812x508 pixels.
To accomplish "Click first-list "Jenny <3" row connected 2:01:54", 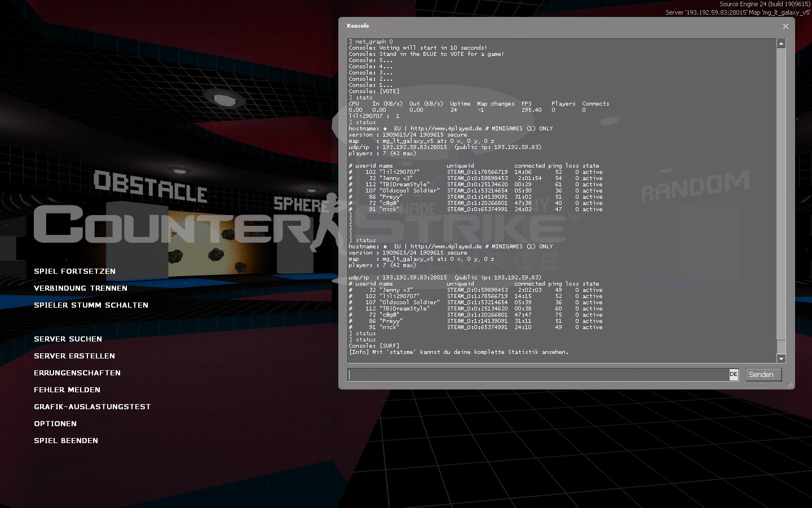I will (x=475, y=178).
